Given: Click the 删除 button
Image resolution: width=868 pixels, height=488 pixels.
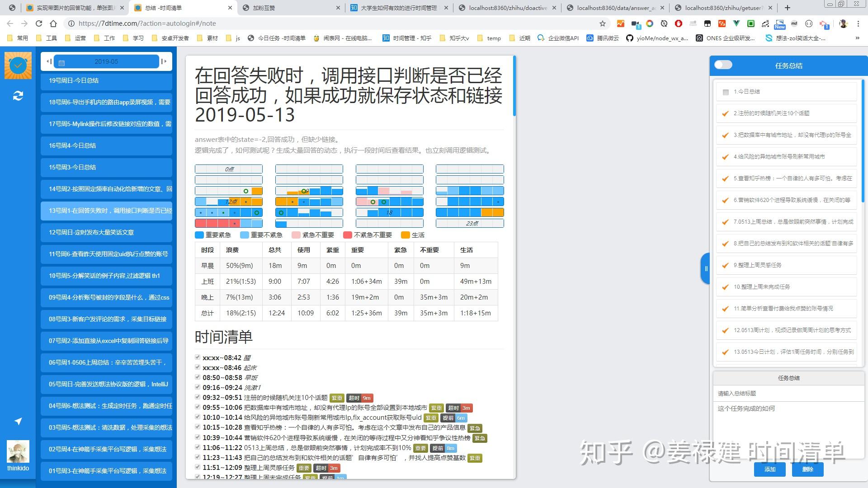Looking at the screenshot, I should tap(807, 469).
